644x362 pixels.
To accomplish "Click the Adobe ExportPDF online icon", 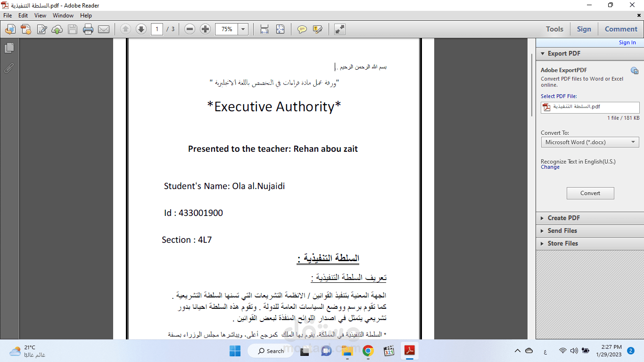I will click(635, 71).
